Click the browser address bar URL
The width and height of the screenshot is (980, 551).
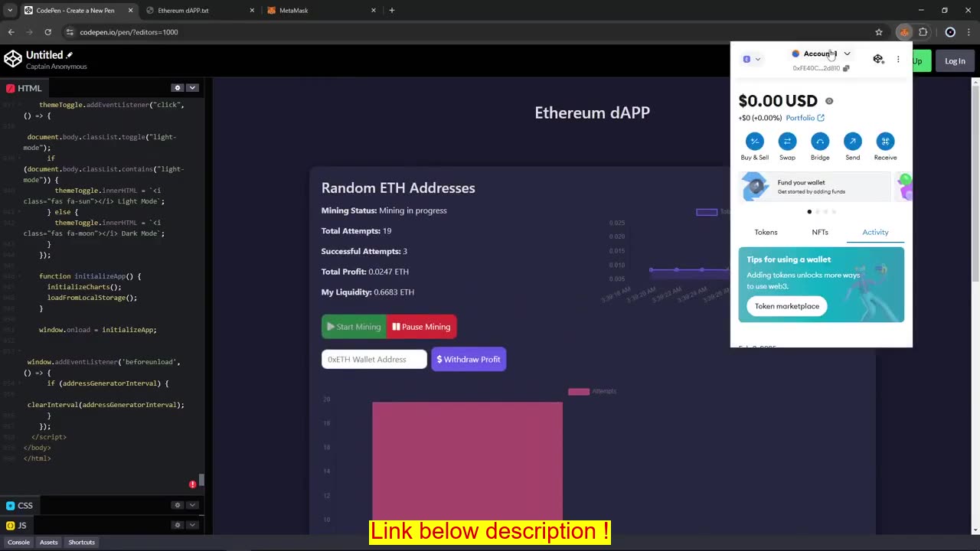(x=129, y=32)
